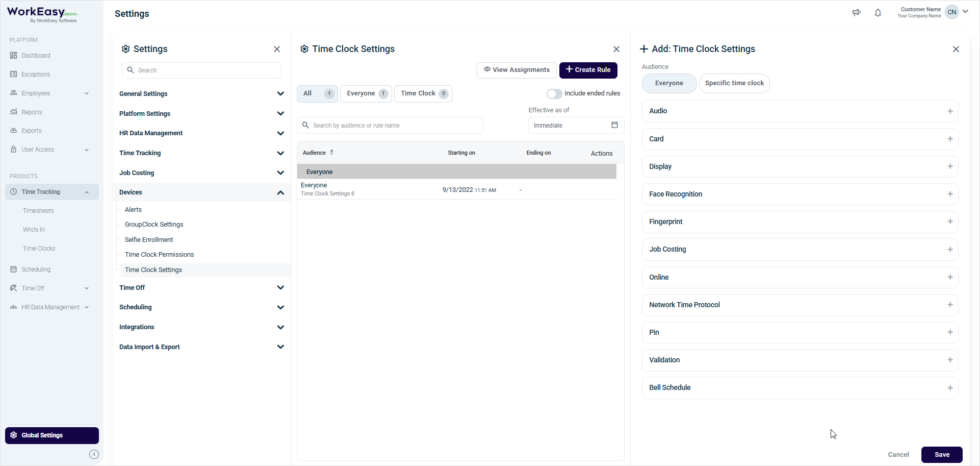This screenshot has height=466, width=980.
Task: Collapse sidebar with the arrow circle icon
Action: [94, 454]
